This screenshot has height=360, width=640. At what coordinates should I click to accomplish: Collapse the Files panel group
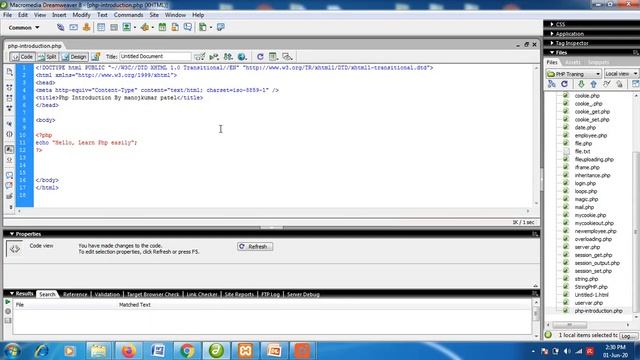[x=558, y=53]
